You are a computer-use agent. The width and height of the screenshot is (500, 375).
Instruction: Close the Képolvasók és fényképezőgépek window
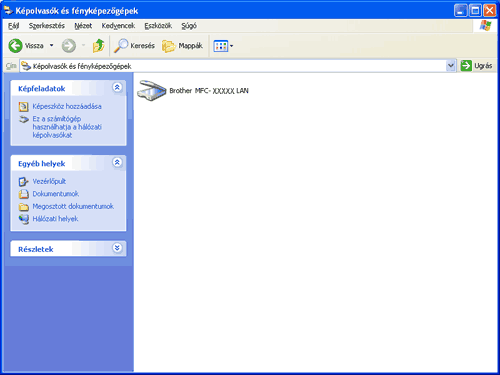490,11
